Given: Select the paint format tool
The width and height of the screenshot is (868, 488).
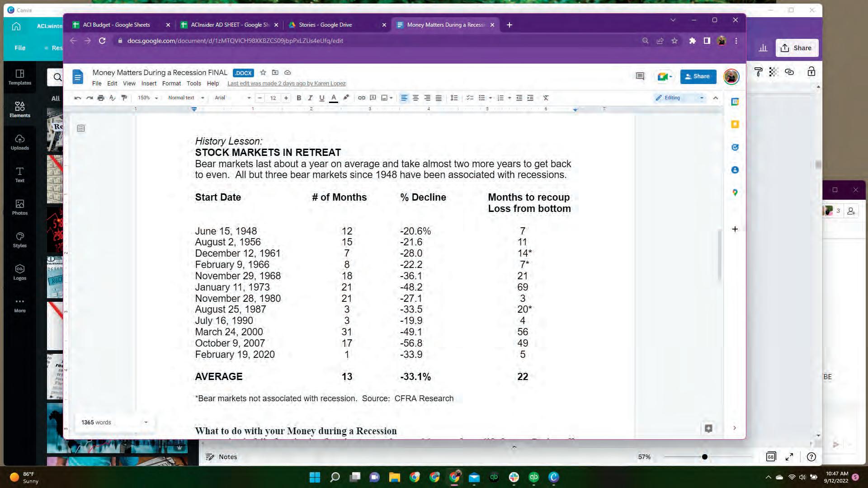Looking at the screenshot, I should pyautogui.click(x=124, y=98).
